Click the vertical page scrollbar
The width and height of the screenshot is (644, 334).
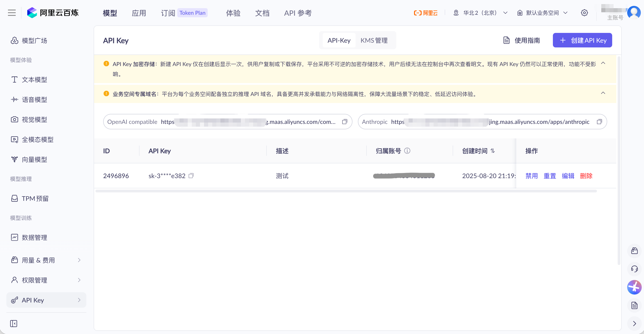coord(619,160)
